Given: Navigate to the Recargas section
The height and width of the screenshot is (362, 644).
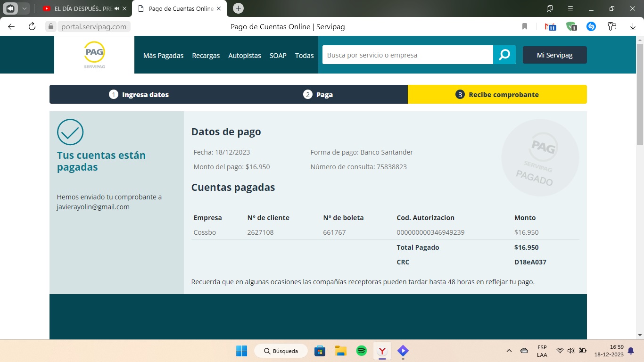Looking at the screenshot, I should click(x=206, y=55).
